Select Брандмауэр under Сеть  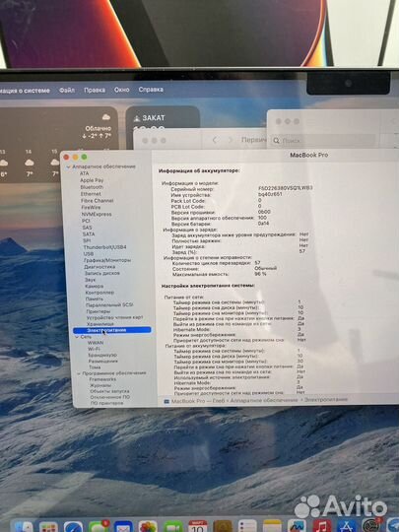click(102, 356)
